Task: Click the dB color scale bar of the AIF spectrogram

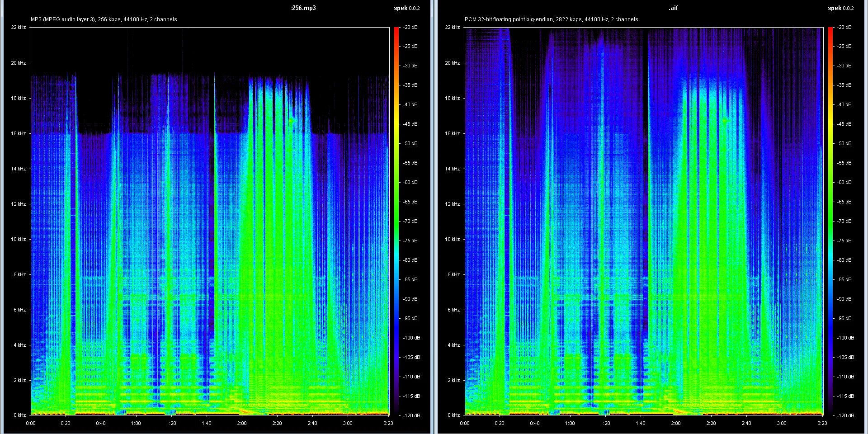Action: click(x=830, y=221)
